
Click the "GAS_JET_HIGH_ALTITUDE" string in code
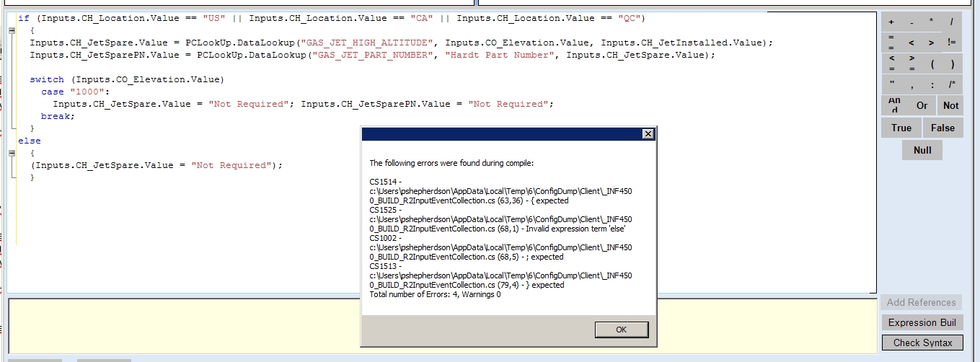[x=366, y=43]
